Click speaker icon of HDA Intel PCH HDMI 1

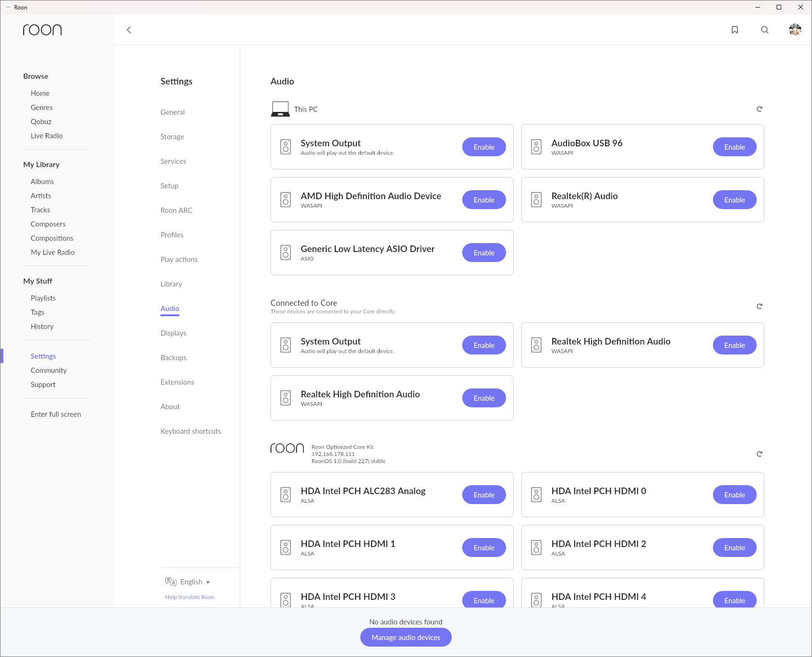click(x=286, y=547)
